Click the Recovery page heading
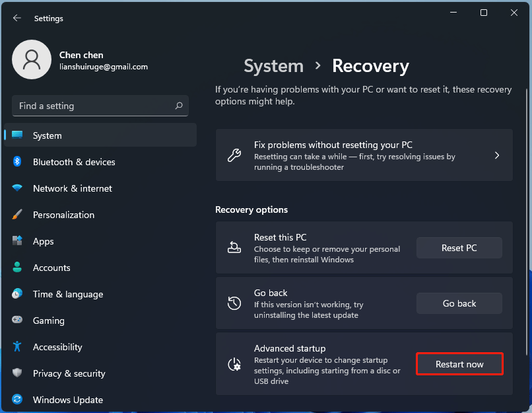The height and width of the screenshot is (413, 532). coord(370,66)
